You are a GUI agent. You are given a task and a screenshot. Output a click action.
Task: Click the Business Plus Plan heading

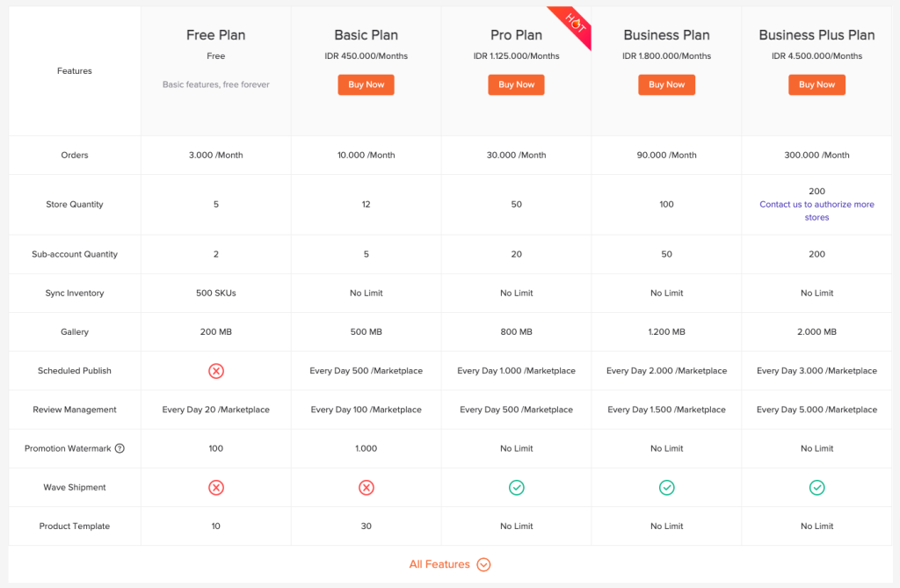coord(817,35)
